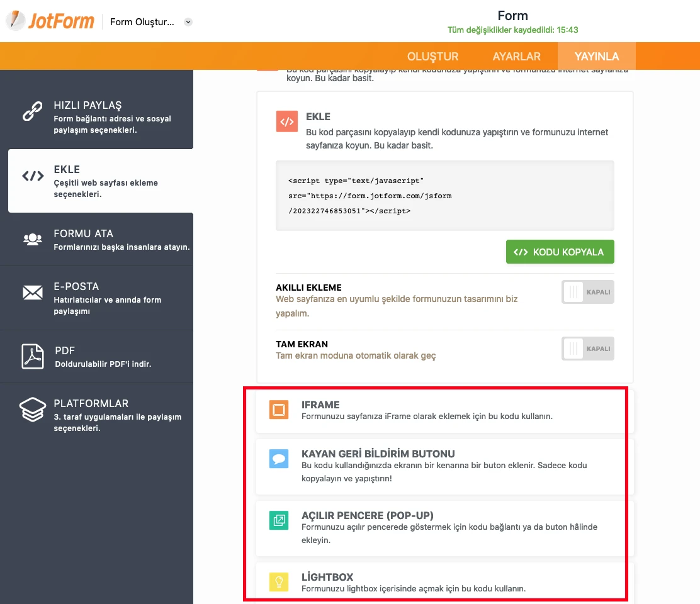
Task: Click the Form title at top
Action: (512, 16)
